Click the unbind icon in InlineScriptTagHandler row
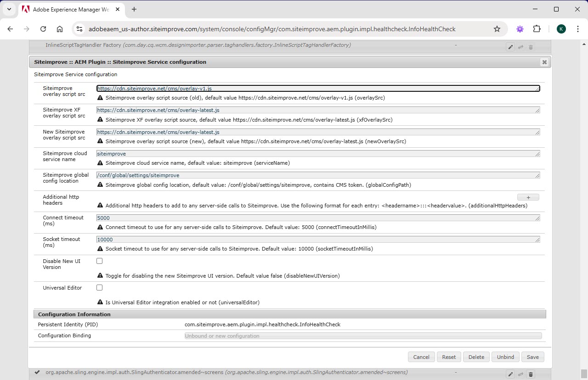This screenshot has height=380, width=588. point(520,47)
